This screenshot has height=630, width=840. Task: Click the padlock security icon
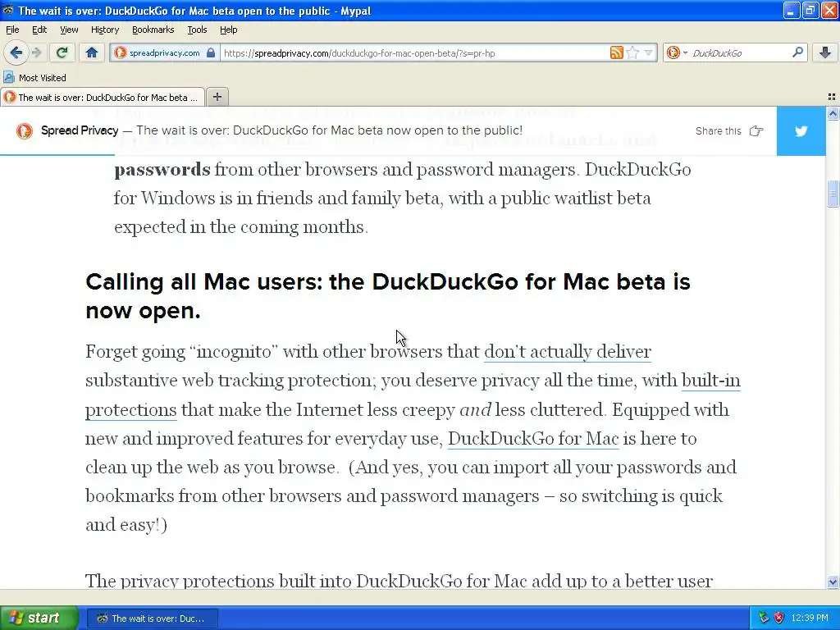[211, 52]
